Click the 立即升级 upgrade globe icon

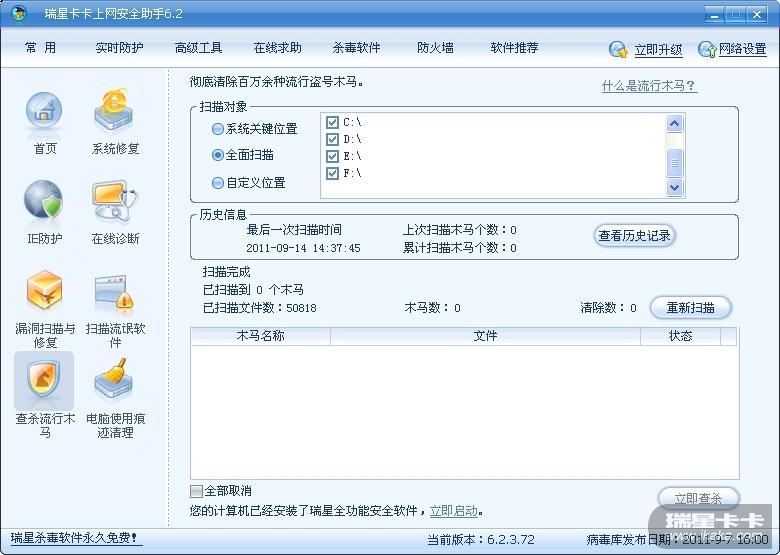click(x=619, y=49)
